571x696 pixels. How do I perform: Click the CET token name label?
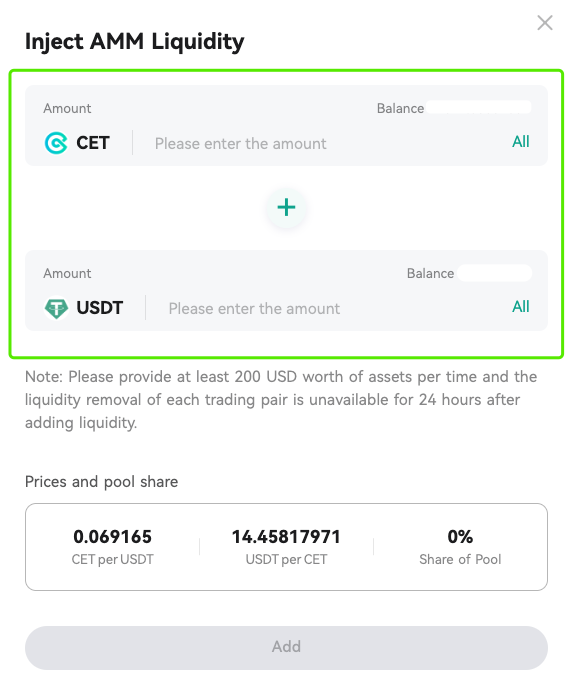pyautogui.click(x=93, y=143)
